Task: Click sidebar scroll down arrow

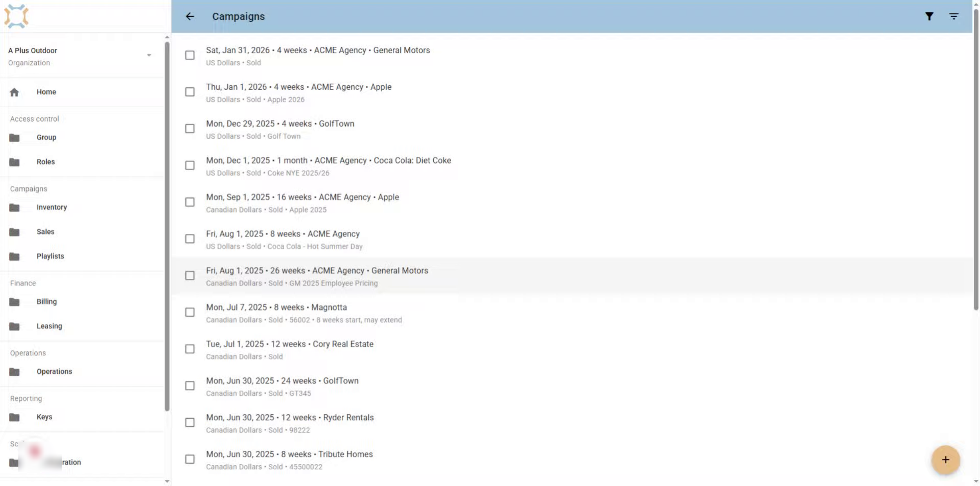Action: 167,481
